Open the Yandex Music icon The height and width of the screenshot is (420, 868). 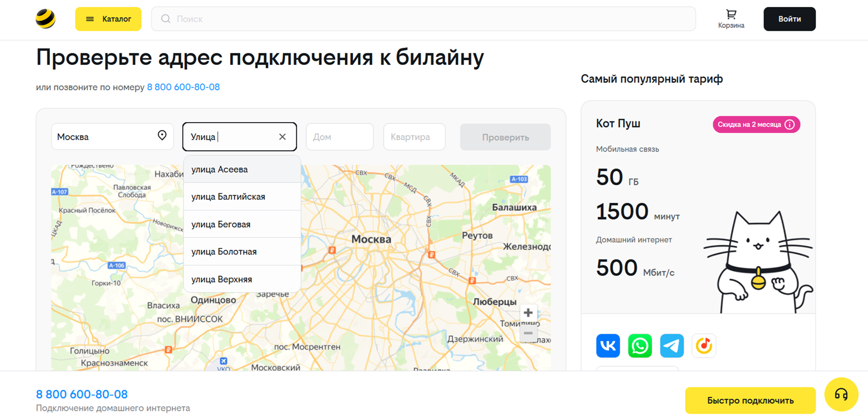704,346
